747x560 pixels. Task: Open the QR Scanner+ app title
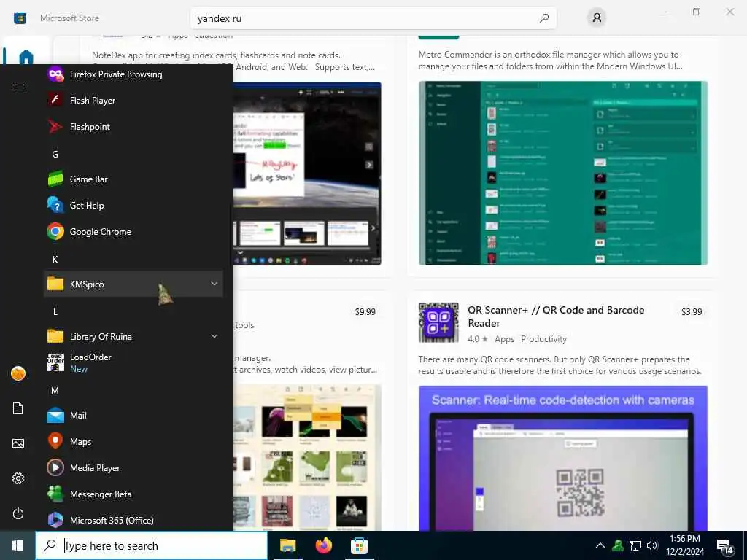556,316
